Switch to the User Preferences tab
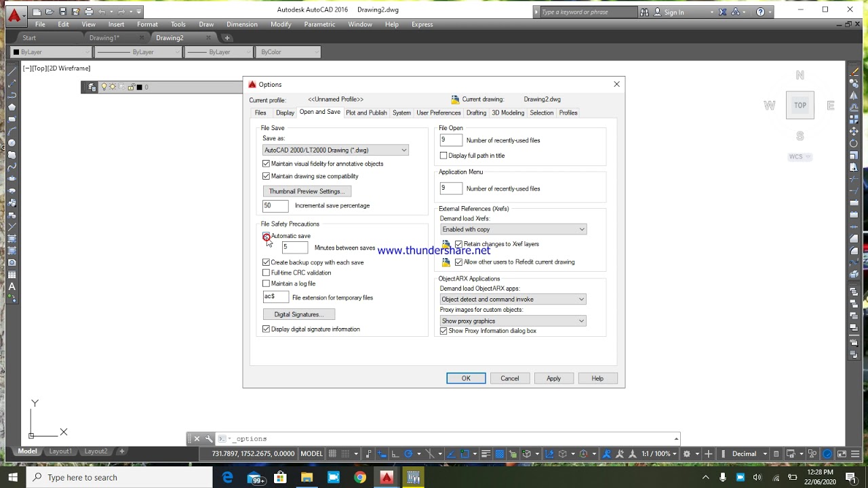Viewport: 868px width, 488px height. [439, 113]
